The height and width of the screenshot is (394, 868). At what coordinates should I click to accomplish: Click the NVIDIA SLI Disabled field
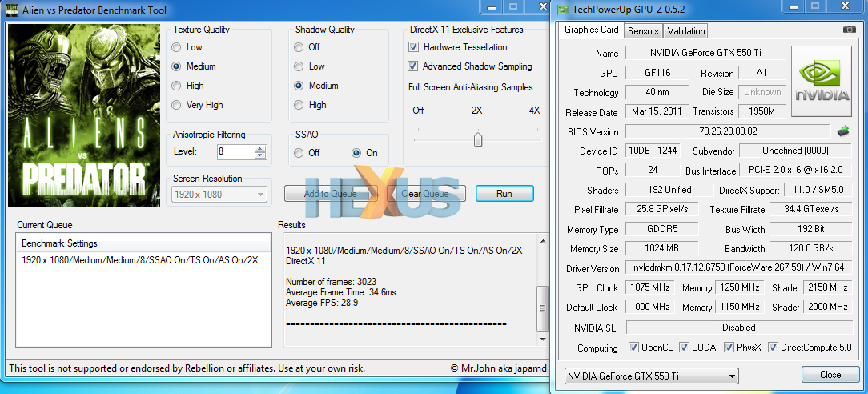pos(738,327)
